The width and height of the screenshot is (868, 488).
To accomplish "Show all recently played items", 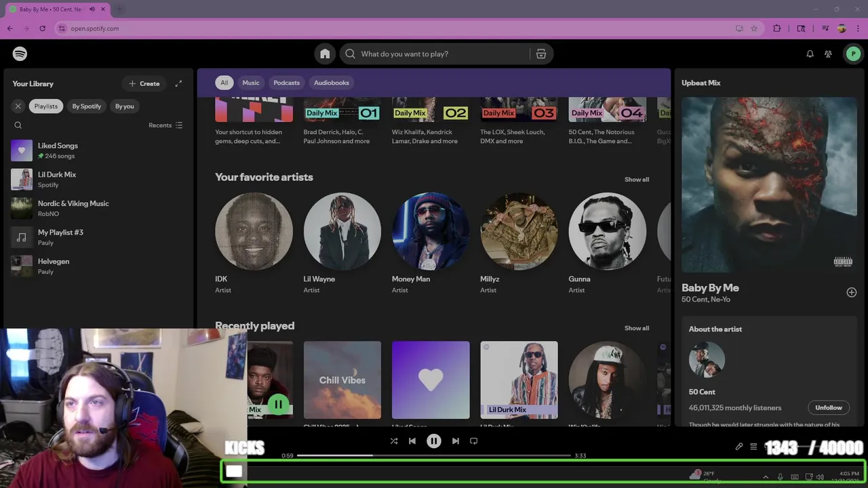I will [637, 329].
